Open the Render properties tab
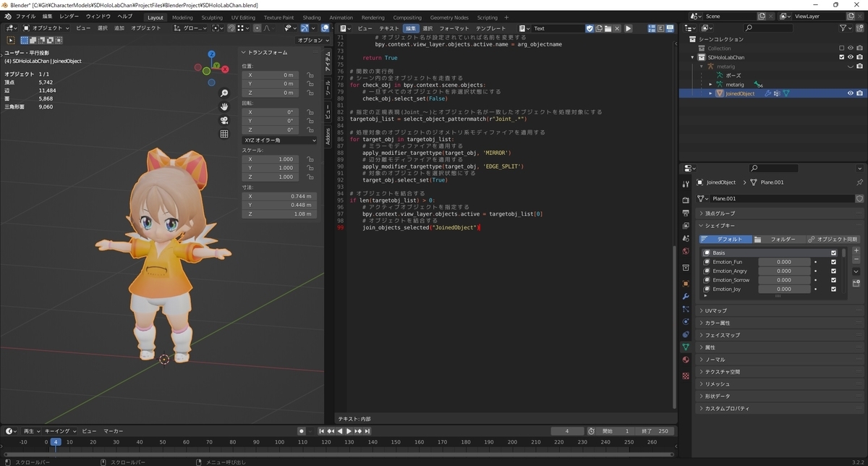This screenshot has height=466, width=868. (x=686, y=200)
